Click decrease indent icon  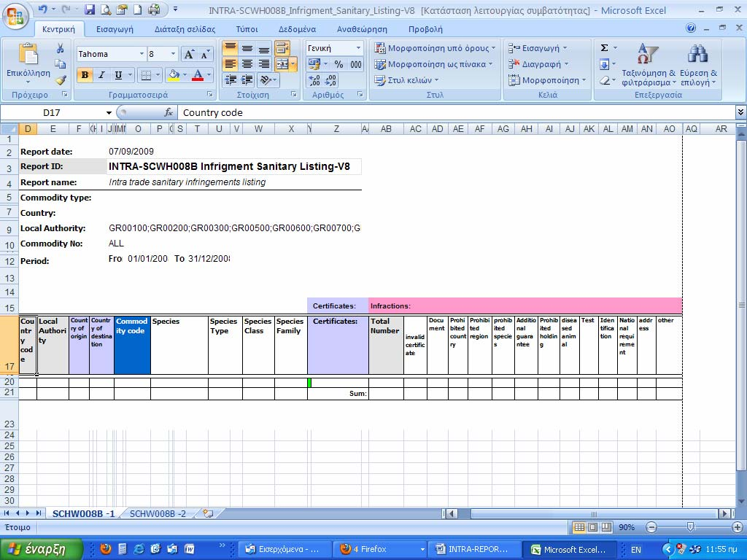[230, 80]
